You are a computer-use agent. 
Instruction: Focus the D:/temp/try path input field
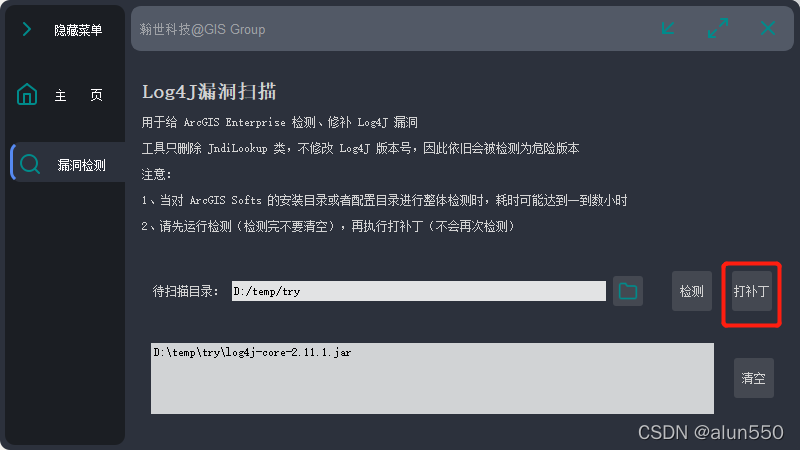coord(419,291)
